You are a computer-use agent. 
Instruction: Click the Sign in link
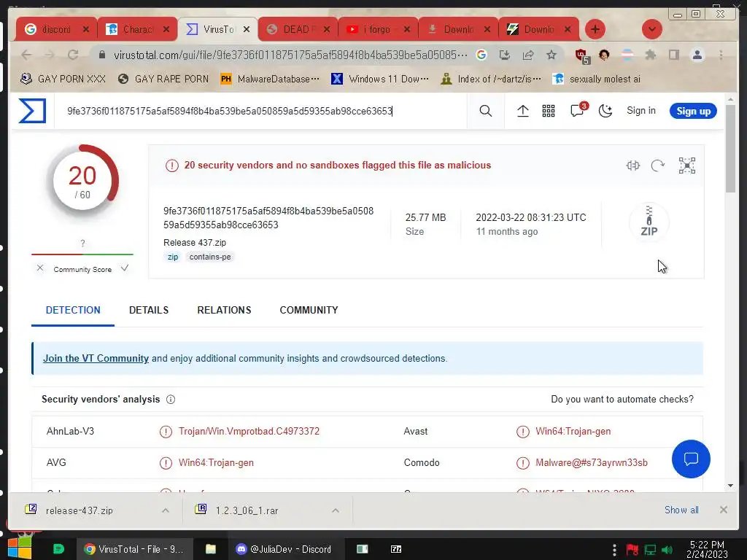pos(640,111)
